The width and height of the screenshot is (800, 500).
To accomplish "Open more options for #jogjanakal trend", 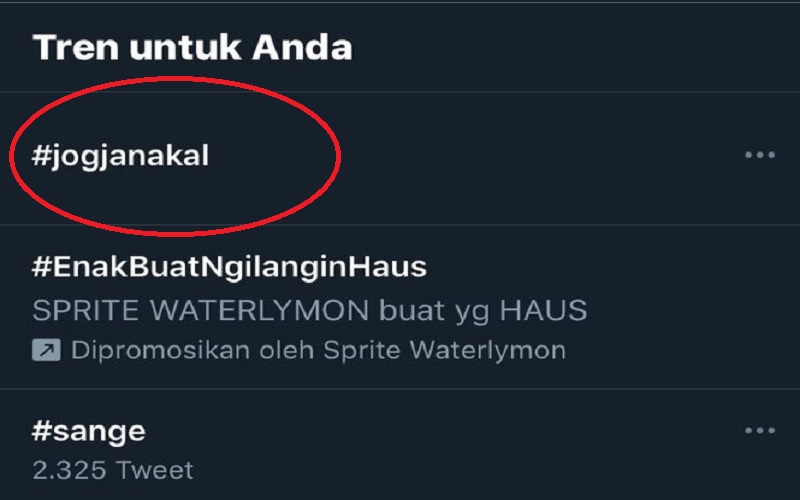I will click(x=760, y=156).
